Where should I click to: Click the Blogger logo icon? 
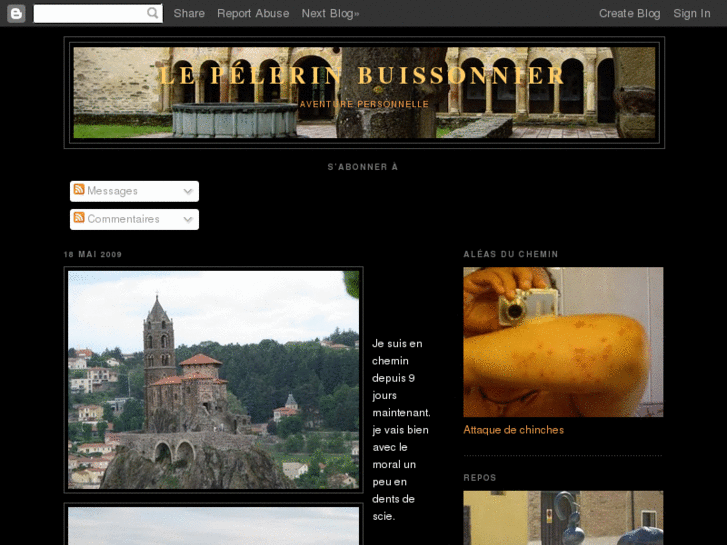[16, 13]
